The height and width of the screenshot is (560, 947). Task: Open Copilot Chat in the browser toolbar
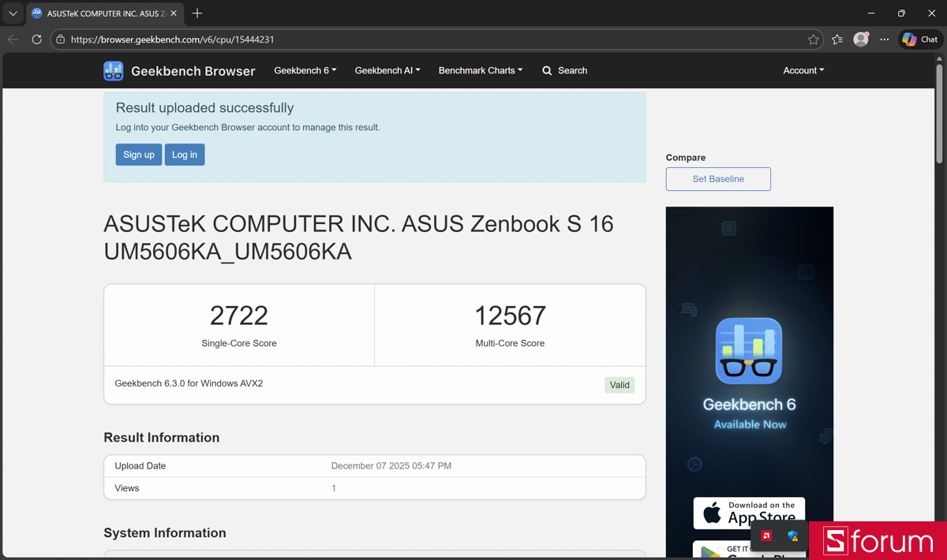click(919, 39)
